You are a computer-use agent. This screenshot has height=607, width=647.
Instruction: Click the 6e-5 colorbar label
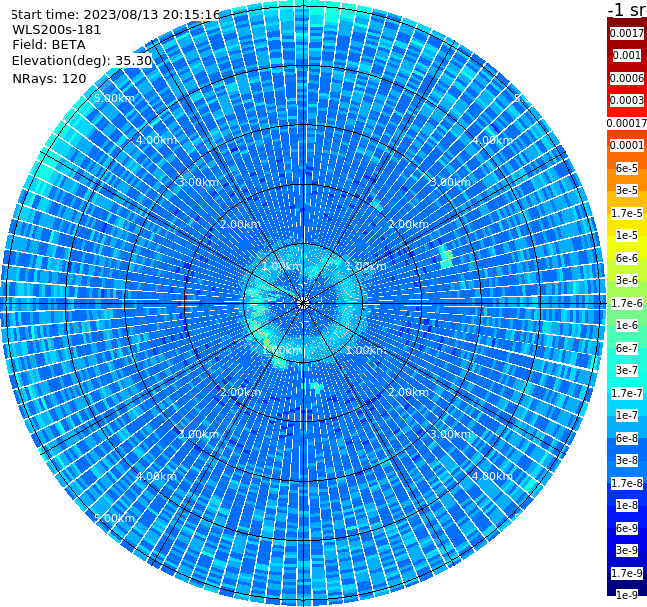coord(627,168)
